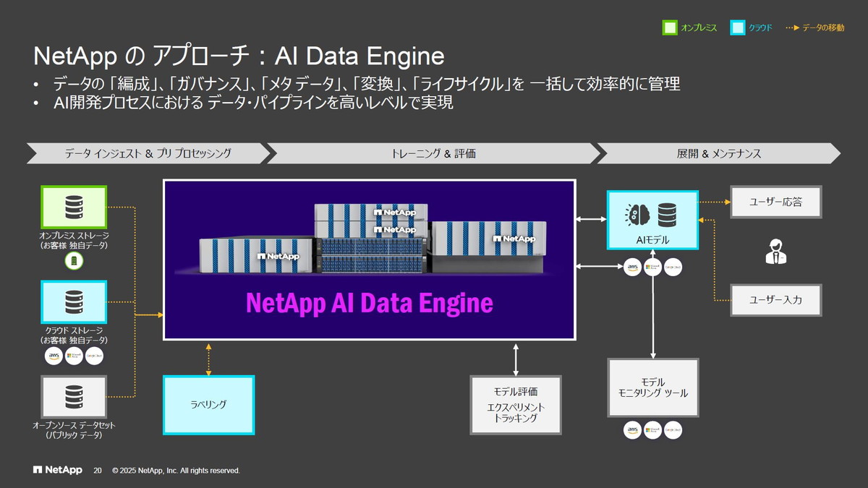
Task: Select the ユーザー応答 tab box
Action: coord(777,202)
